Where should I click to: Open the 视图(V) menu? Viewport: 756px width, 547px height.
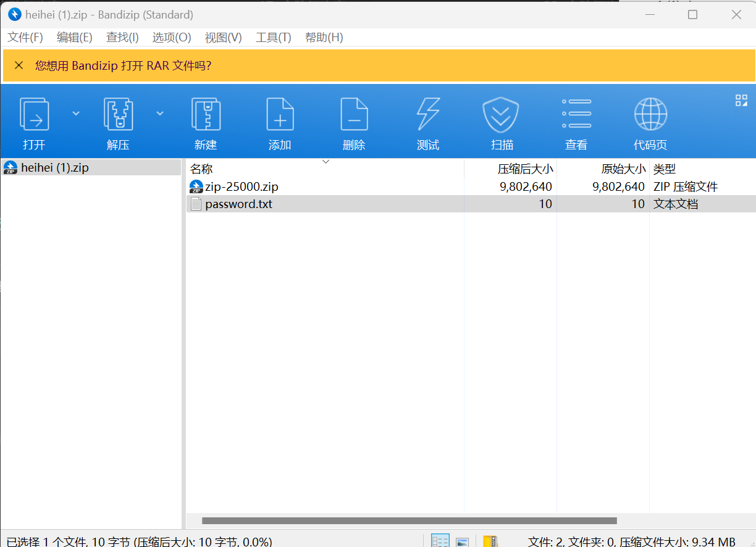224,38
